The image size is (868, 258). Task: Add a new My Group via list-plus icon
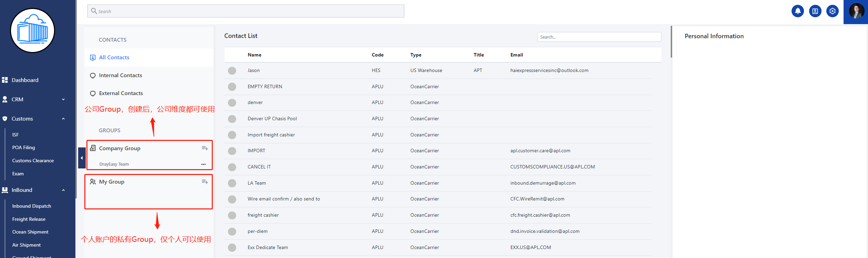(205, 182)
